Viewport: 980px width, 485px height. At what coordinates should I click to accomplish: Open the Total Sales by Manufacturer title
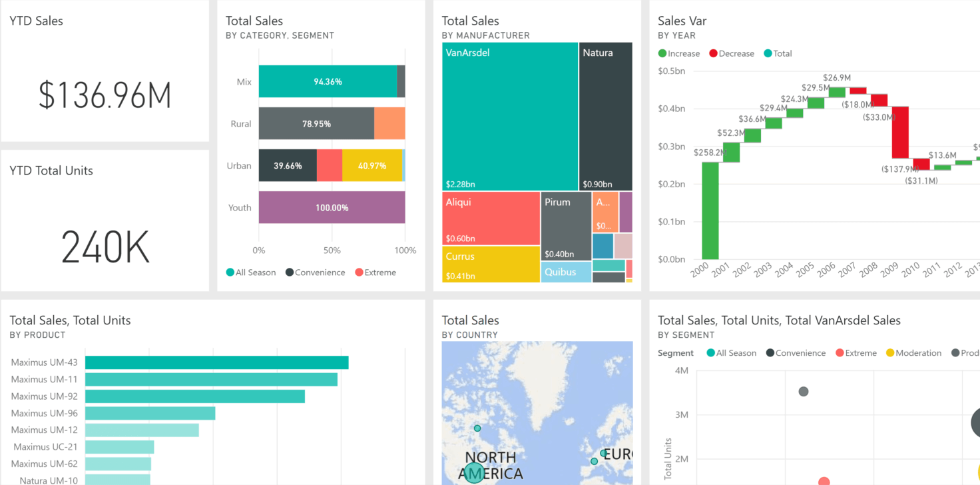[x=470, y=21]
